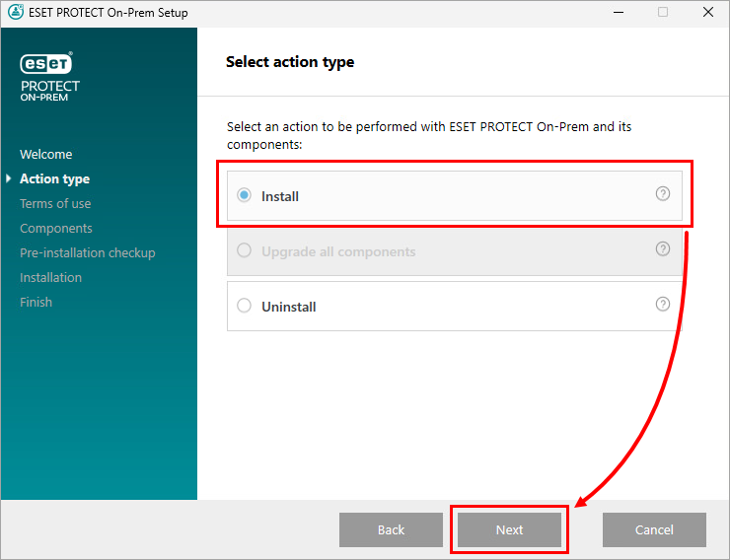Select the Uninstall radio button
Image resolution: width=730 pixels, height=560 pixels.
(x=245, y=307)
